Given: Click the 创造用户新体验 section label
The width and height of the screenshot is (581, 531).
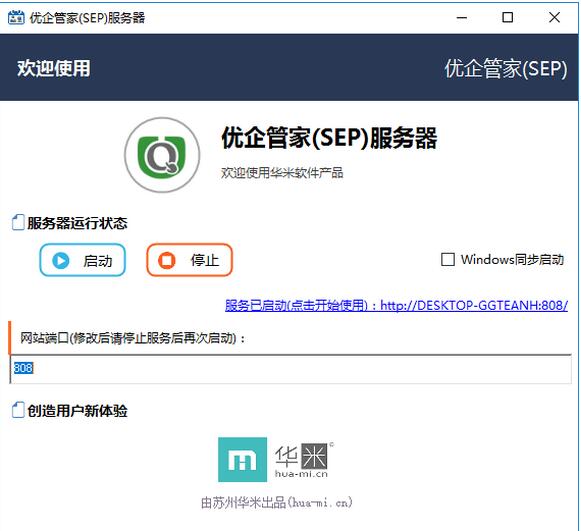Looking at the screenshot, I should [x=77, y=411].
